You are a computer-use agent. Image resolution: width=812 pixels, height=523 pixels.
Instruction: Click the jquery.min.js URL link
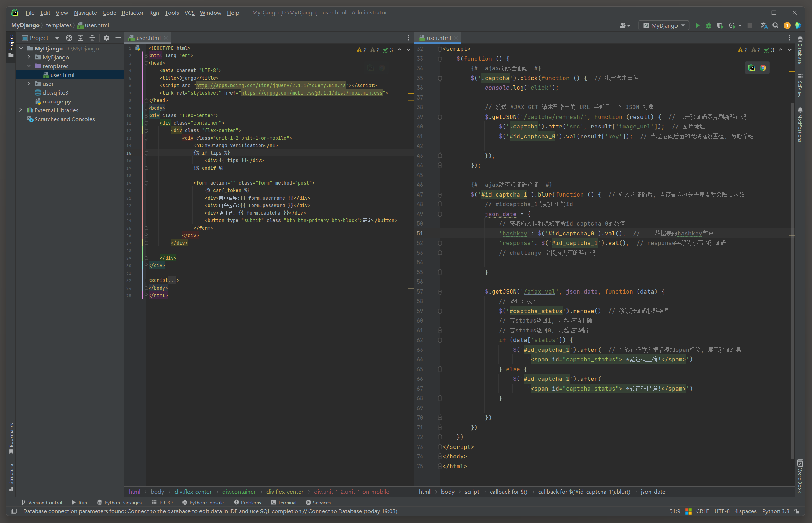(x=271, y=85)
